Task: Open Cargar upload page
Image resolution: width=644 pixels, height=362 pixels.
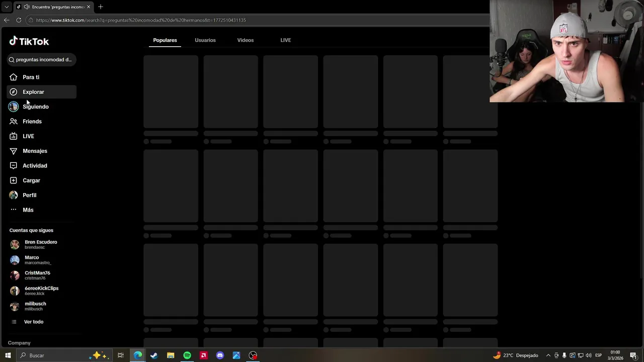Action: [x=41, y=180]
